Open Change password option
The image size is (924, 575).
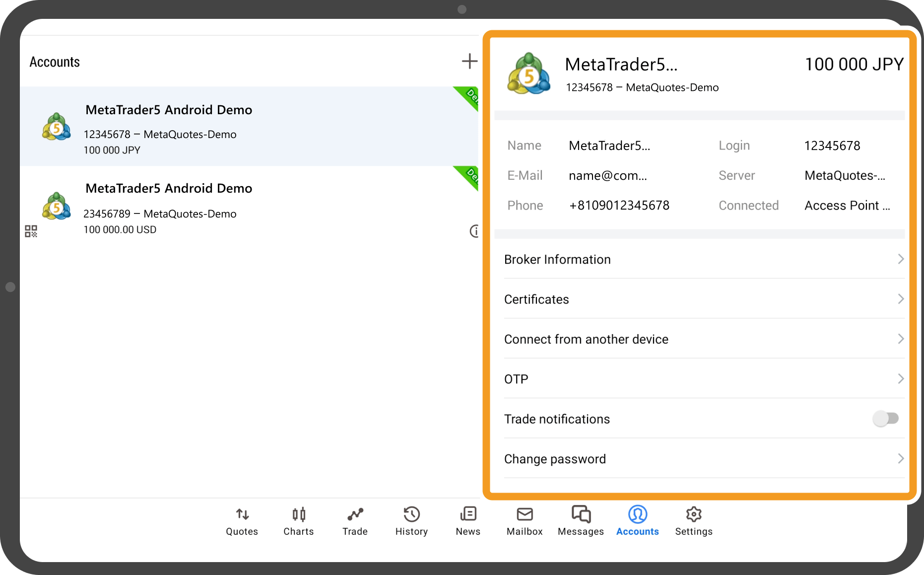pyautogui.click(x=555, y=459)
